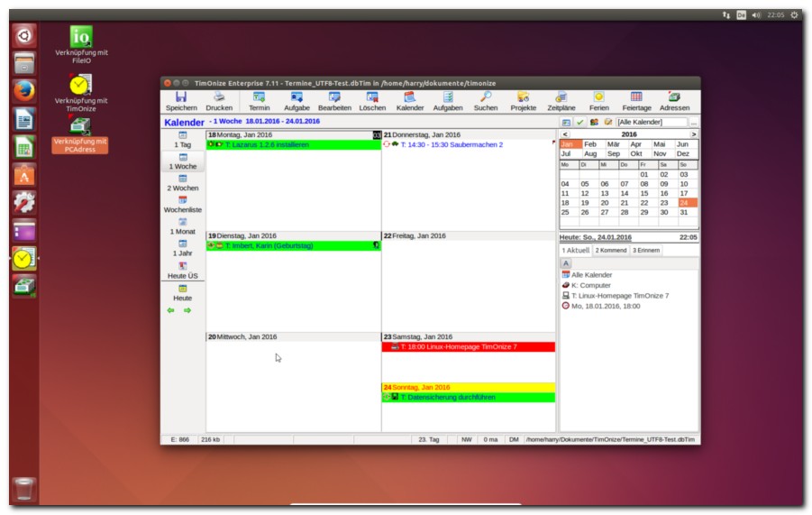Click the Drucken printer icon
Viewport: 812px width, 515px height.
[x=219, y=97]
